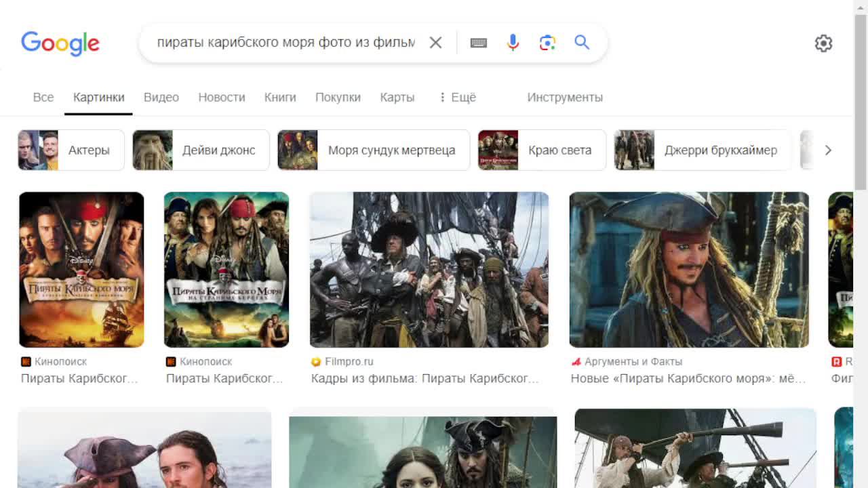Open the on-screen keyboard input tool
This screenshot has height=488, width=868.
478,43
